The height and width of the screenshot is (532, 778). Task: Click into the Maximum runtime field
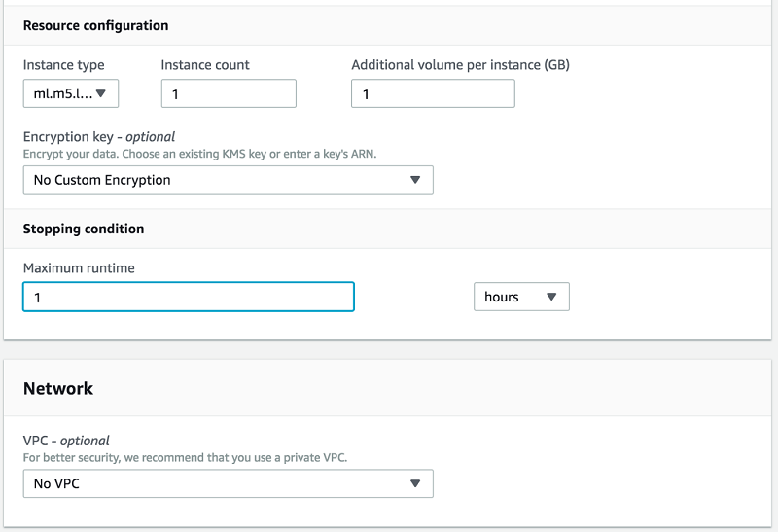(x=189, y=297)
